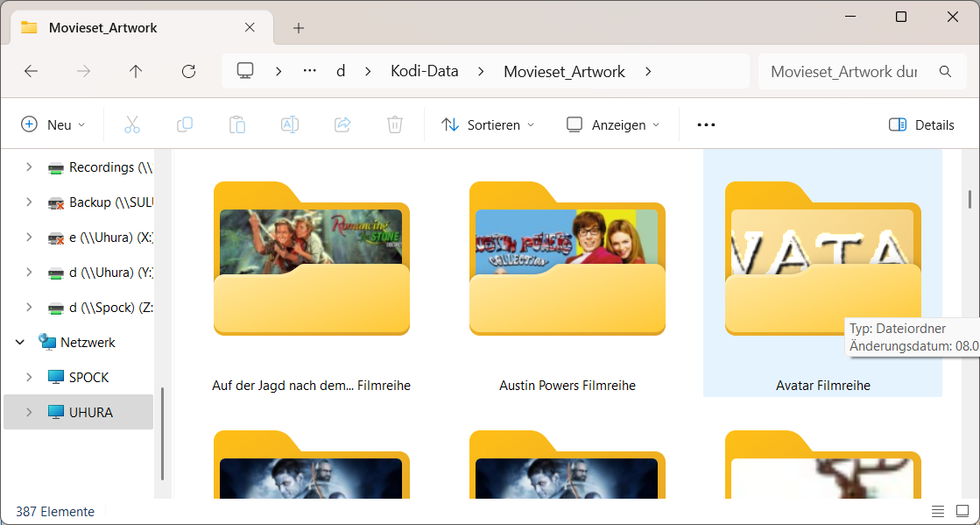980x525 pixels.
Task: Collapse the Netzwerk tree node
Action: [20, 343]
